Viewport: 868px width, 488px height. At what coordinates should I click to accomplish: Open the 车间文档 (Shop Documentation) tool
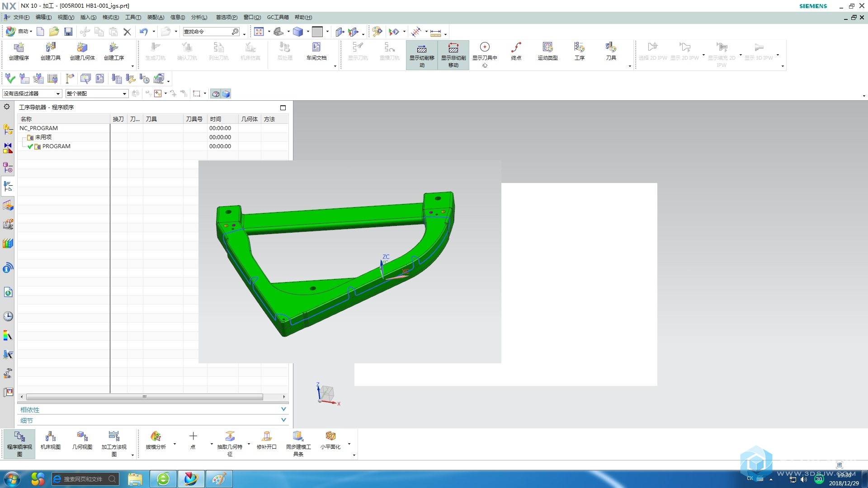pyautogui.click(x=316, y=51)
